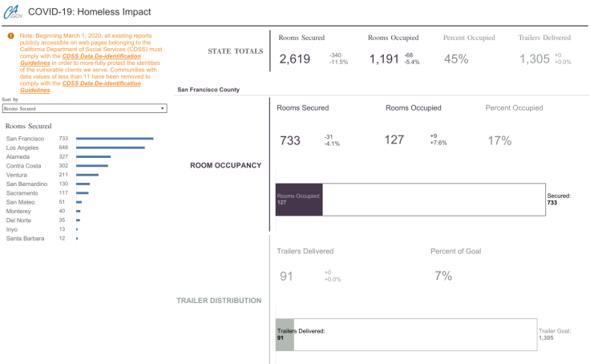Click the Del Norte county row
This screenshot has height=364, width=590.
18,220
